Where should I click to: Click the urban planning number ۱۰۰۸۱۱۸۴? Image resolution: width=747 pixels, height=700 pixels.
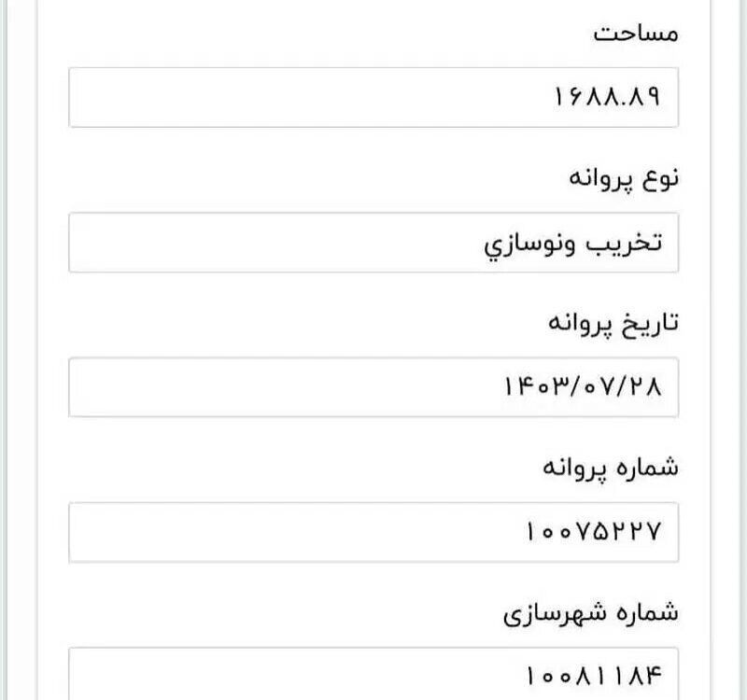594,676
